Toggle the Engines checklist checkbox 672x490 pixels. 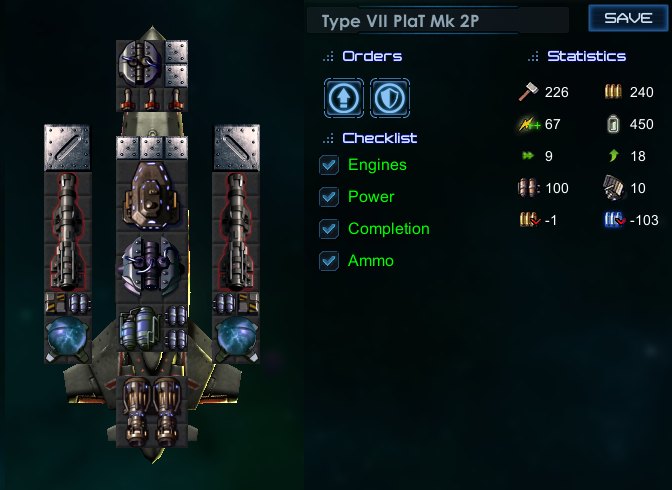[329, 165]
